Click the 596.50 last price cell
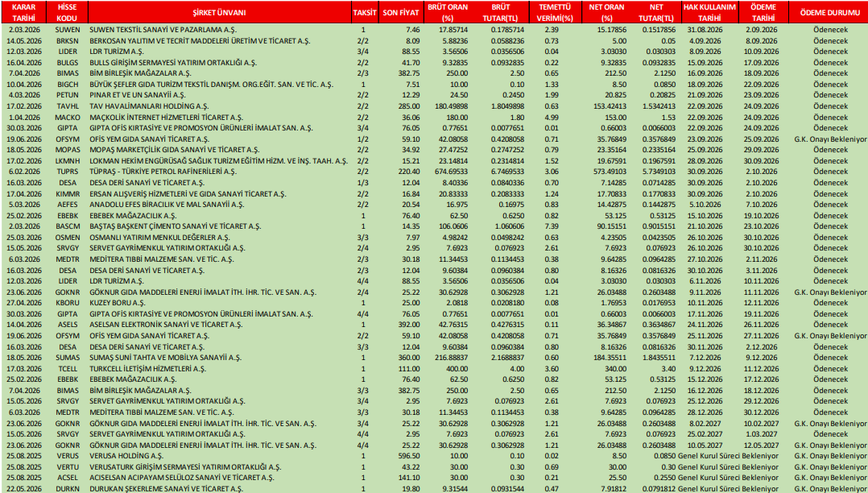The width and height of the screenshot is (868, 493). click(410, 456)
